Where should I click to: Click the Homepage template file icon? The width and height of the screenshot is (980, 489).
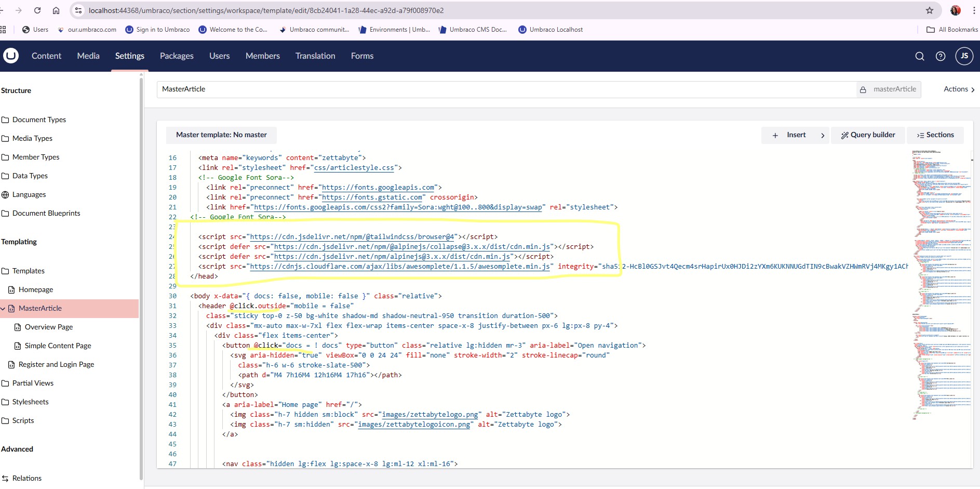(x=11, y=289)
